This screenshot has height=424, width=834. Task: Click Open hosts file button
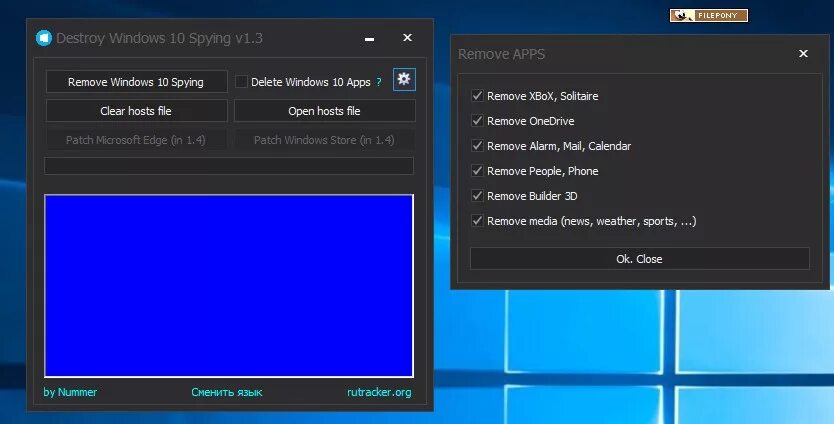(324, 111)
